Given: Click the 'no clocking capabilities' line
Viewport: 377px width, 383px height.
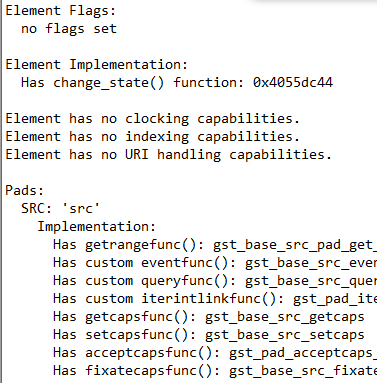Looking at the screenshot, I should 153,119.
